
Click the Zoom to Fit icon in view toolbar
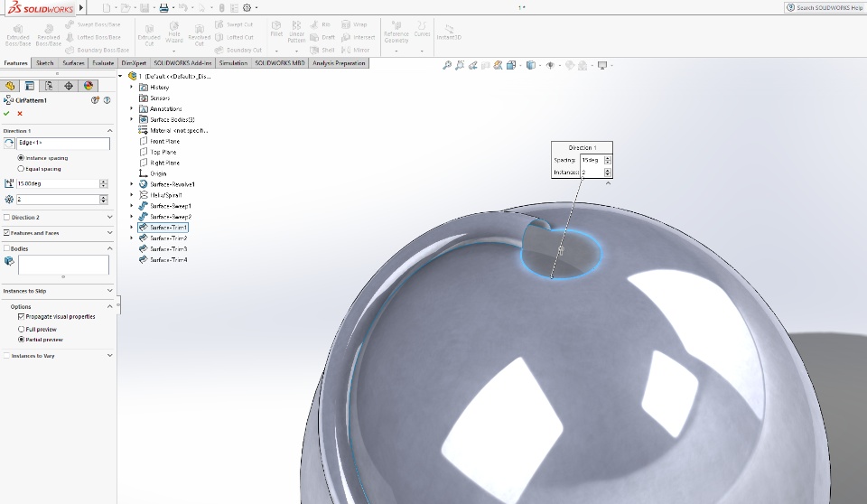[447, 65]
